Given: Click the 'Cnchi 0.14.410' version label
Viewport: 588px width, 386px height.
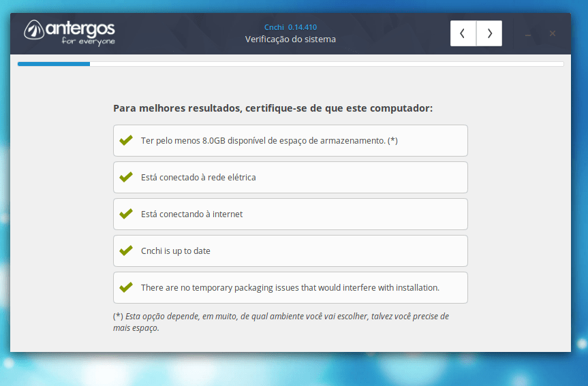Looking at the screenshot, I should pos(290,27).
